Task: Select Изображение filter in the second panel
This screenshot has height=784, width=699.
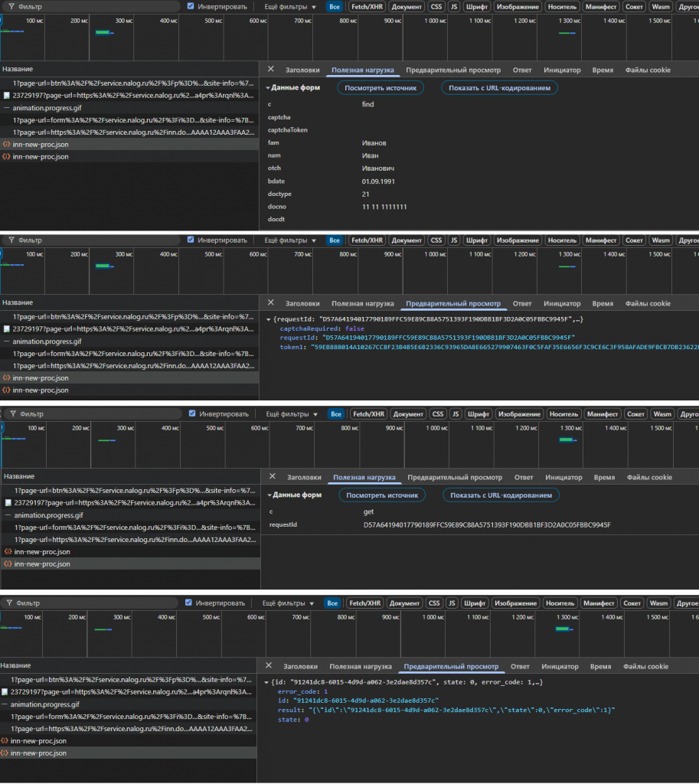Action: [x=518, y=240]
